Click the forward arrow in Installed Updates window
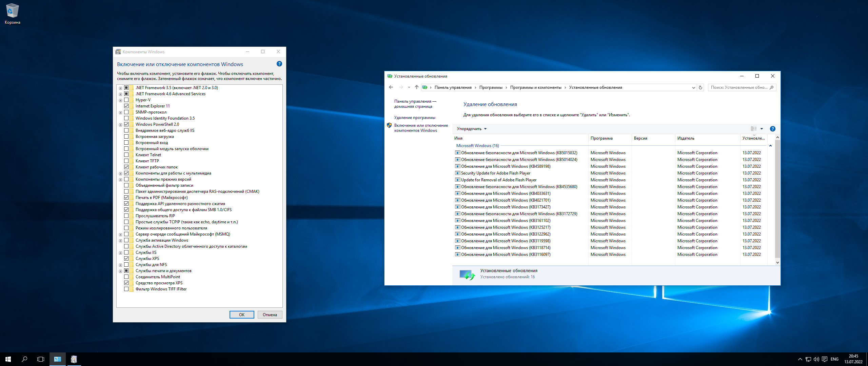The width and height of the screenshot is (868, 366). (401, 87)
